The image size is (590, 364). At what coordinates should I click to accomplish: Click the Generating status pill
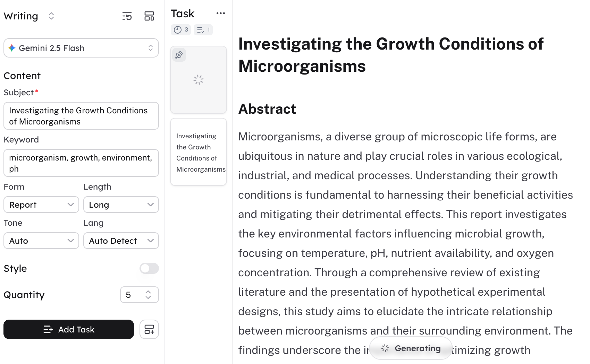(411, 348)
